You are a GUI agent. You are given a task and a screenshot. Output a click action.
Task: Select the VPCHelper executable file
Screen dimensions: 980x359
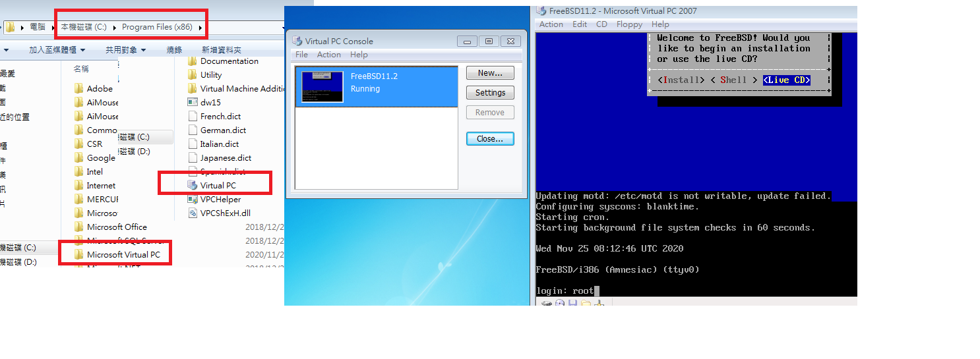[x=220, y=199]
